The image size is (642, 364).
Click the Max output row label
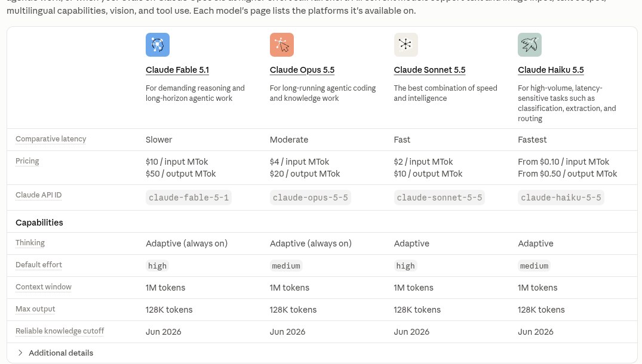(35, 309)
